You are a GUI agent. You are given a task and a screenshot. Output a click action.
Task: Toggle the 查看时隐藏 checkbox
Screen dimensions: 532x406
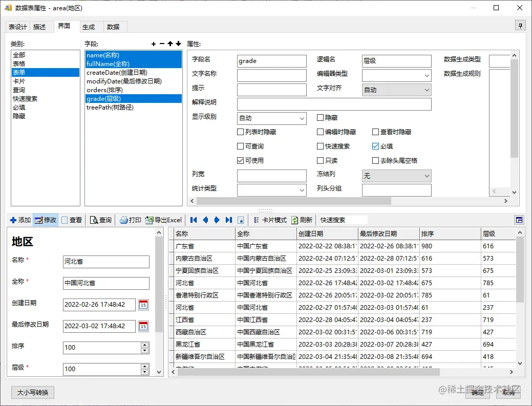[375, 132]
